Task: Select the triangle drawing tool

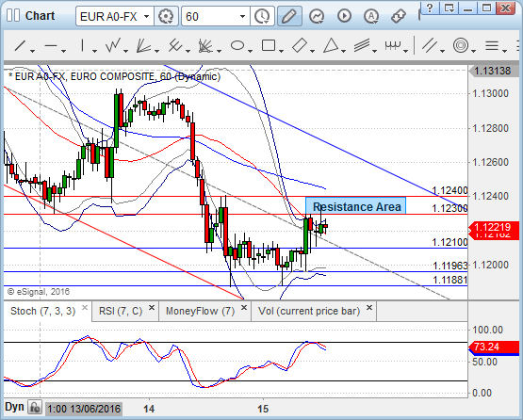Action: [331, 45]
